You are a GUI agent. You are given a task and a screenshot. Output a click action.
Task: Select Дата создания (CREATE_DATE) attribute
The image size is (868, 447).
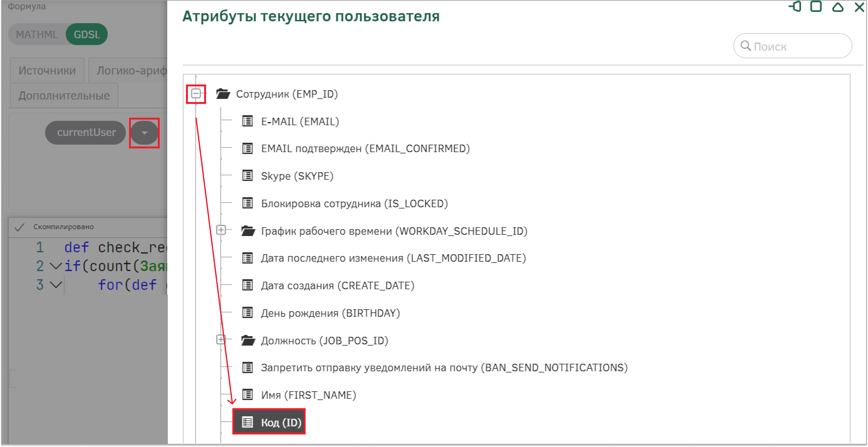click(x=338, y=286)
